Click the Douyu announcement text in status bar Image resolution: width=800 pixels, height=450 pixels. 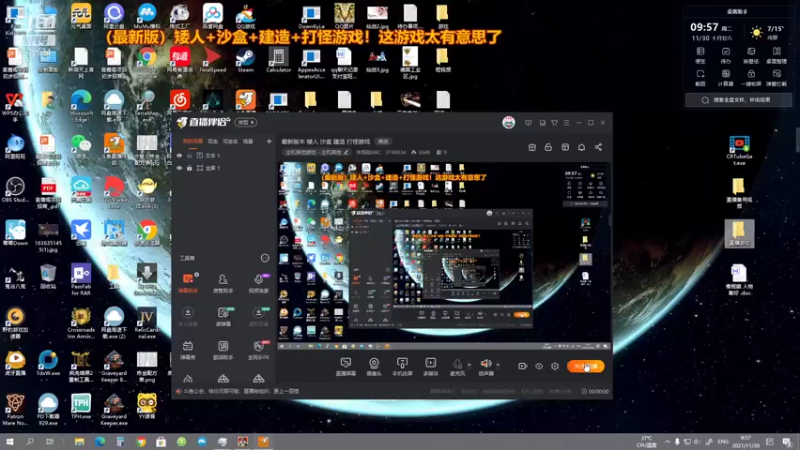point(240,391)
